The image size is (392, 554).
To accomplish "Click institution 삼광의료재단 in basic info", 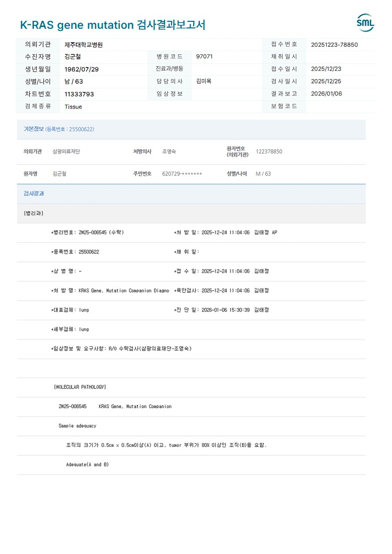I will pos(66,152).
